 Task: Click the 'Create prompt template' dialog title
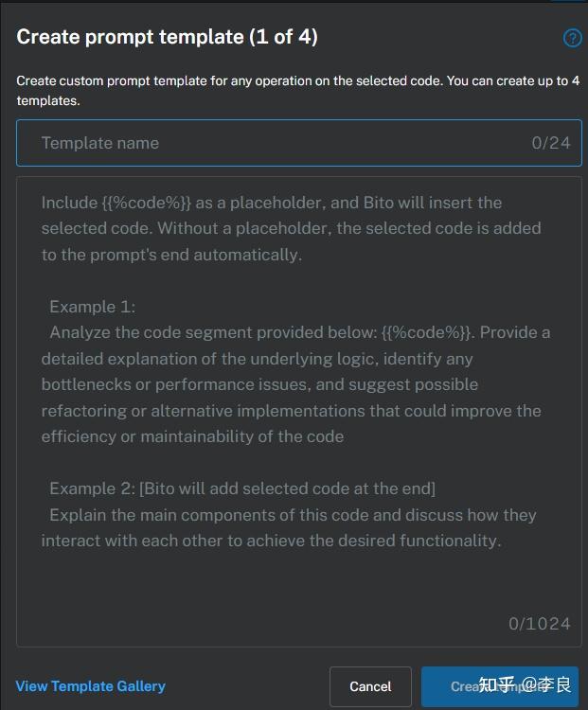(x=131, y=37)
